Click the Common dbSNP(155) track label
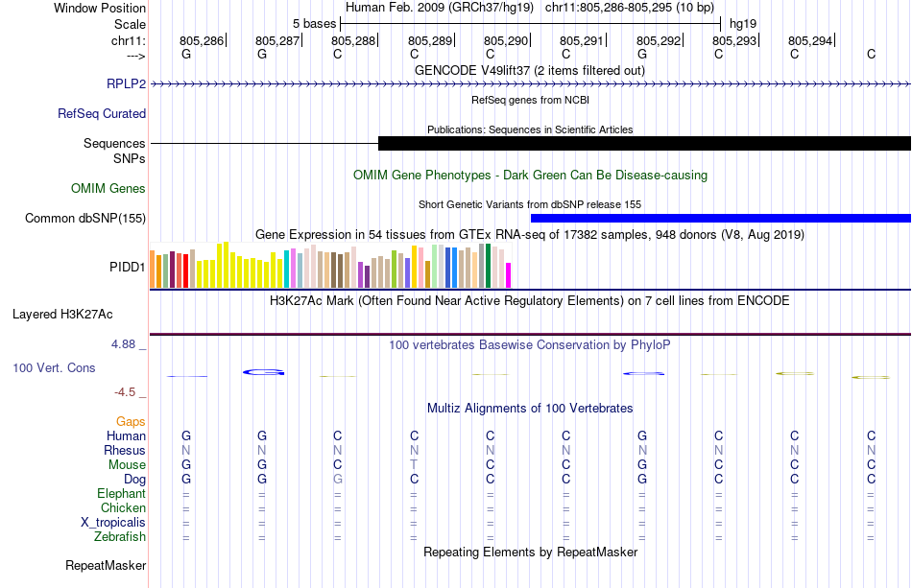The width and height of the screenshot is (912, 588). point(84,218)
